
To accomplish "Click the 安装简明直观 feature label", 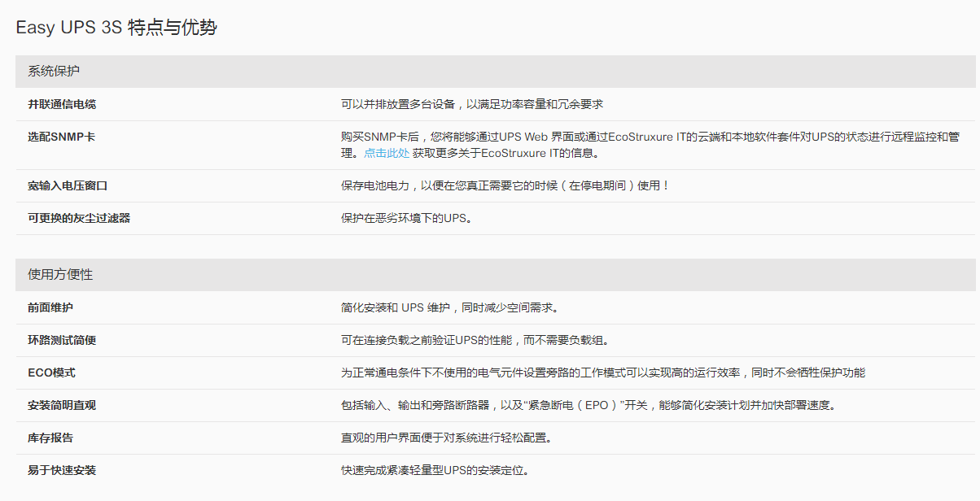I will pyautogui.click(x=62, y=405).
